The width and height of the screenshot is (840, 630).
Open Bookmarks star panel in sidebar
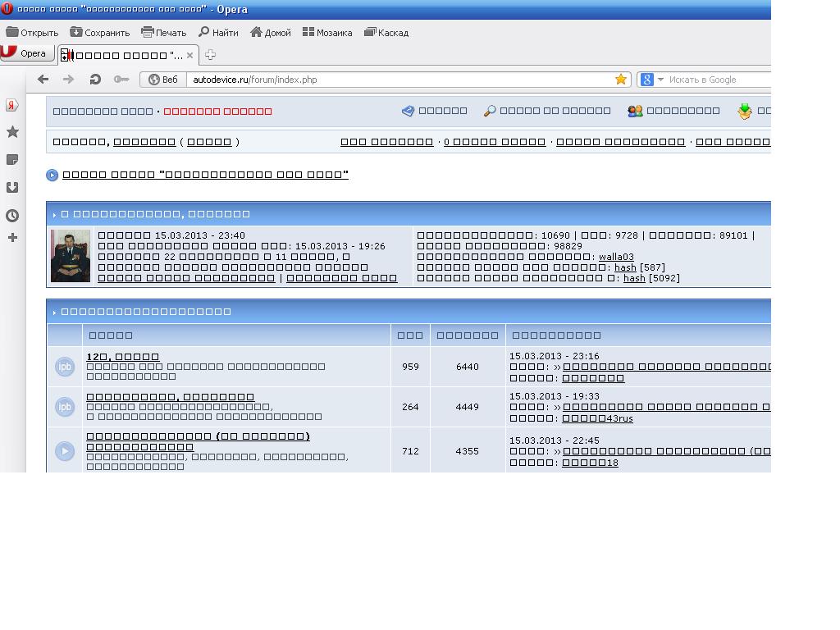(12, 132)
